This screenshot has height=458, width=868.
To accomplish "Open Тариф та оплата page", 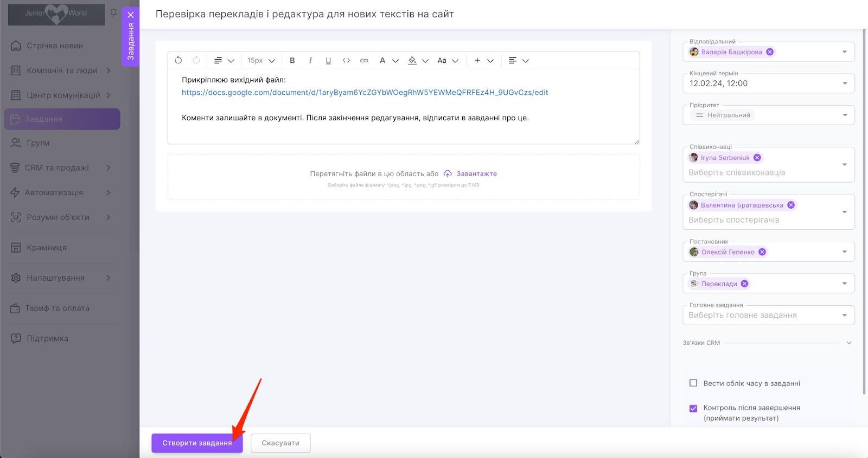I will pos(62,308).
